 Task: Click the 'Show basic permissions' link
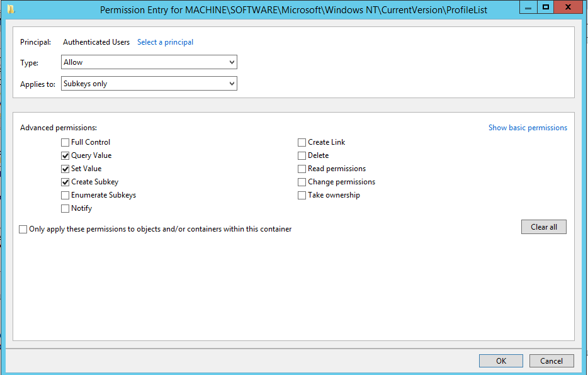click(528, 128)
